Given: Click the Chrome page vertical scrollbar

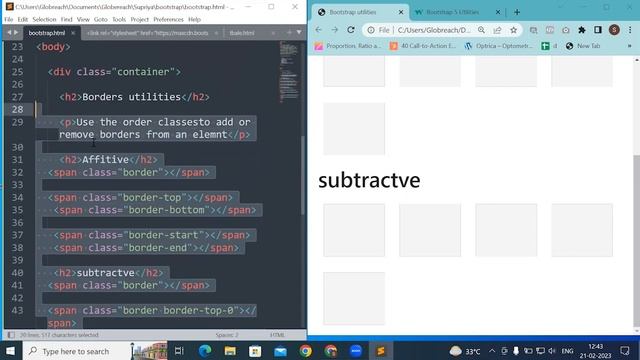Looking at the screenshot, I should (x=637, y=241).
